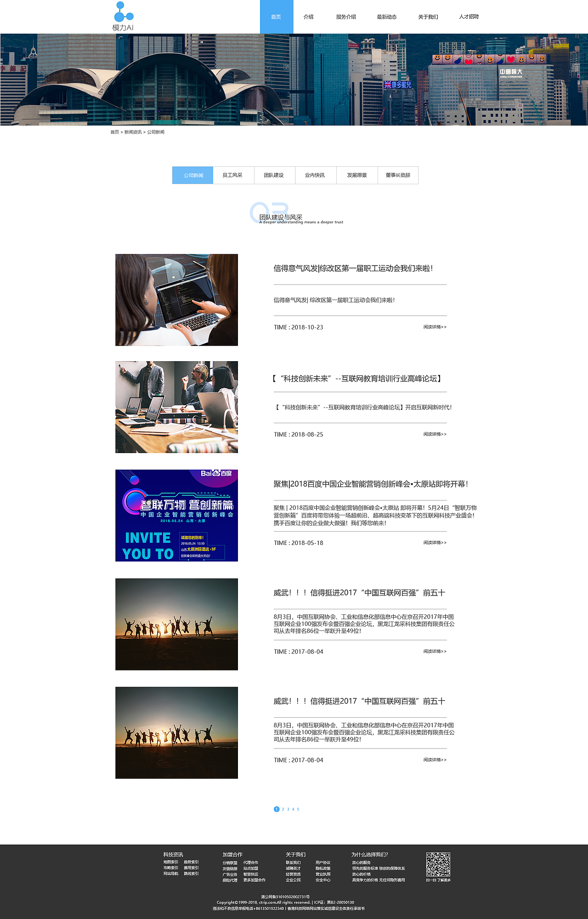Click the QR code in footer
The height and width of the screenshot is (919, 588).
[x=438, y=865]
